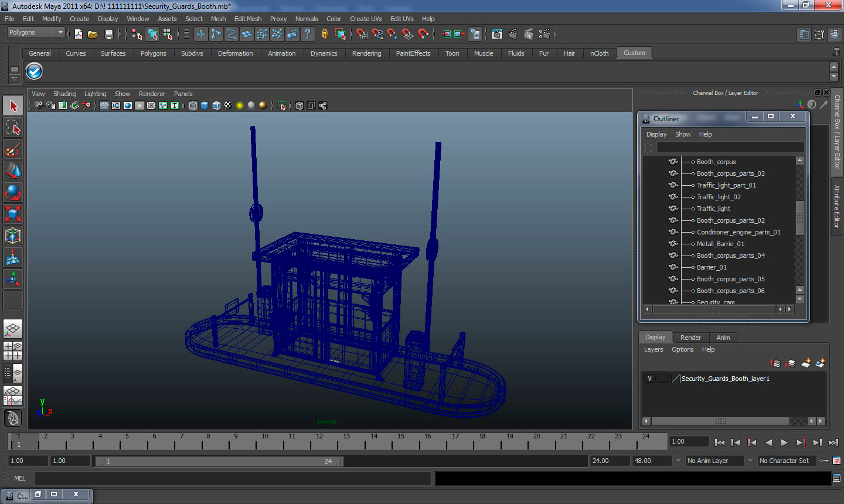Screen dimensions: 844x504
Task: Click the Outliner search field
Action: click(730, 148)
